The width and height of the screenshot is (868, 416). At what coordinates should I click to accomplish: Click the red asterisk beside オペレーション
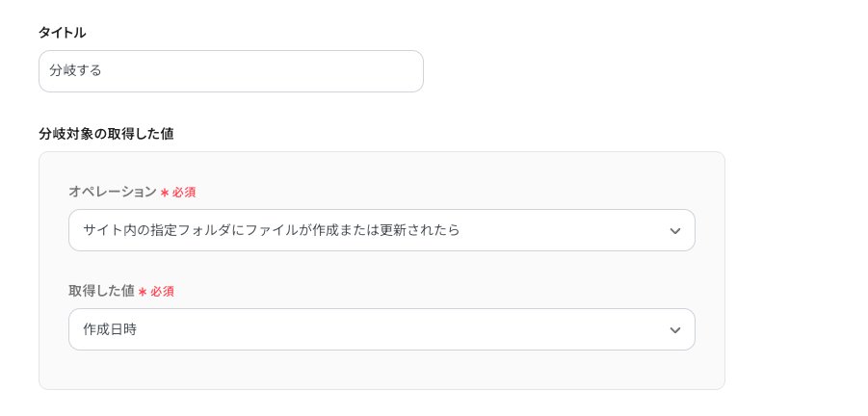[165, 193]
